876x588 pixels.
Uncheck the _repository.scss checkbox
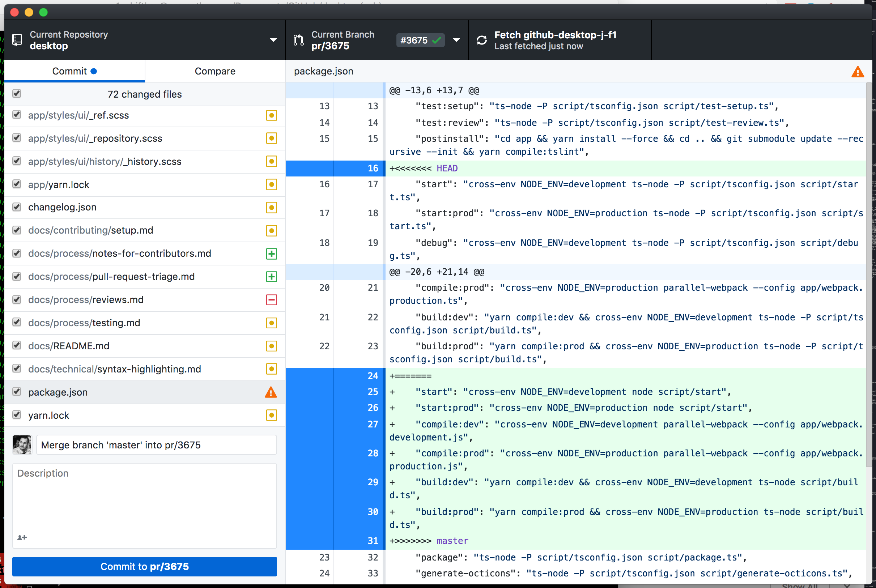click(x=17, y=138)
